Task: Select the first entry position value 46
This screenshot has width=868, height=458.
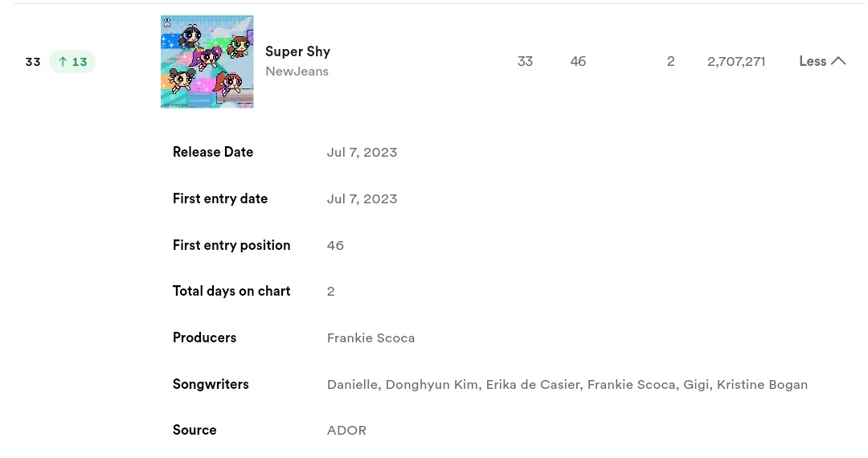Action: [x=335, y=245]
